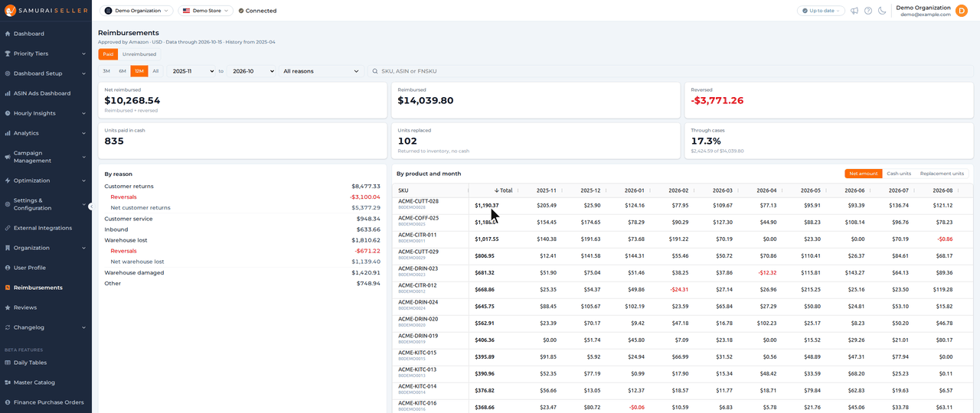Focus the SKU, ASIN or FNSKU search field
The height and width of the screenshot is (413, 980).
(670, 71)
